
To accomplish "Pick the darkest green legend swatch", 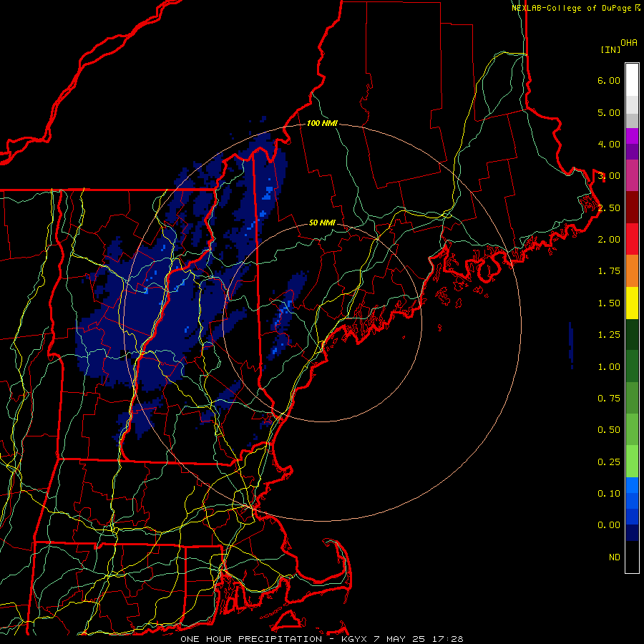I will [632, 334].
